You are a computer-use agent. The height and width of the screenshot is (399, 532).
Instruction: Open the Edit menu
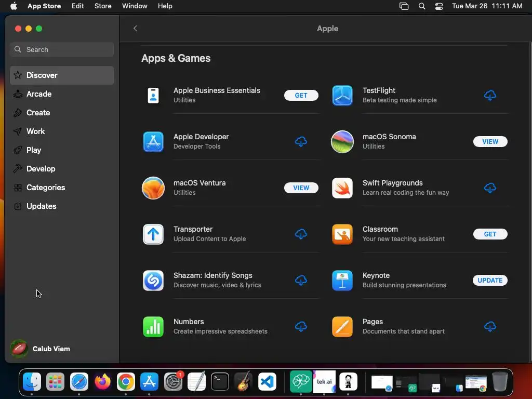(78, 6)
